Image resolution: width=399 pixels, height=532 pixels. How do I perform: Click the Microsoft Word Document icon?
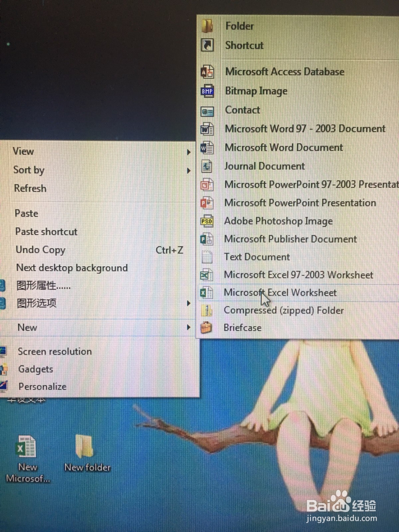207,148
